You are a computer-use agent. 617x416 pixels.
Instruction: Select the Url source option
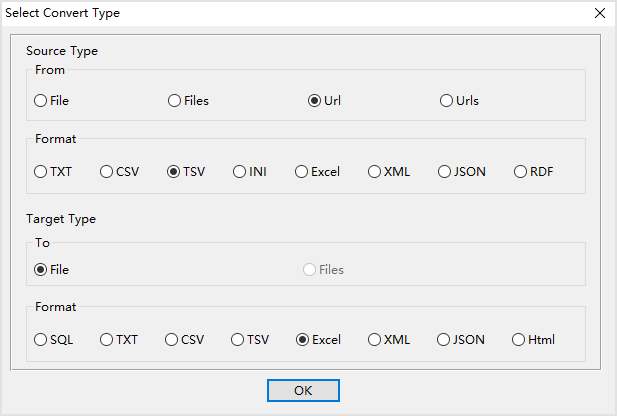pos(315,101)
